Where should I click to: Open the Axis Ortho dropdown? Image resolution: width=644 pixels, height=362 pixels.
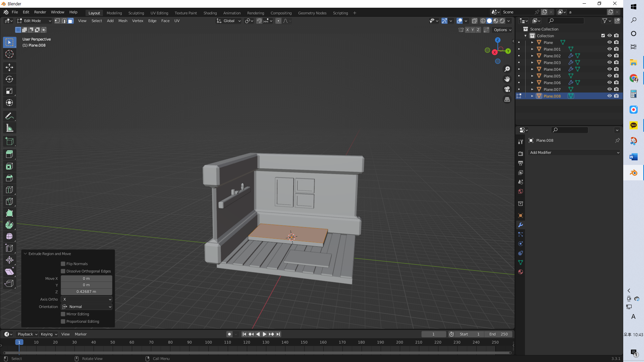click(x=87, y=299)
